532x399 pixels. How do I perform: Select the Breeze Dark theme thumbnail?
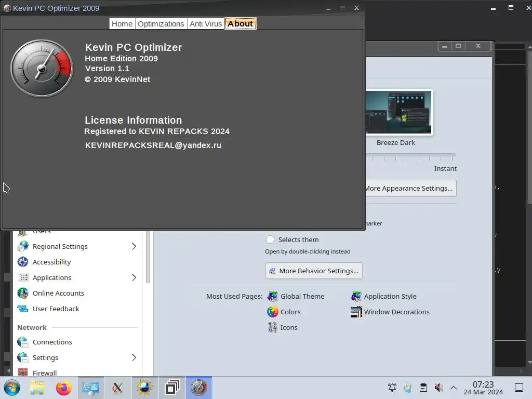(x=398, y=112)
